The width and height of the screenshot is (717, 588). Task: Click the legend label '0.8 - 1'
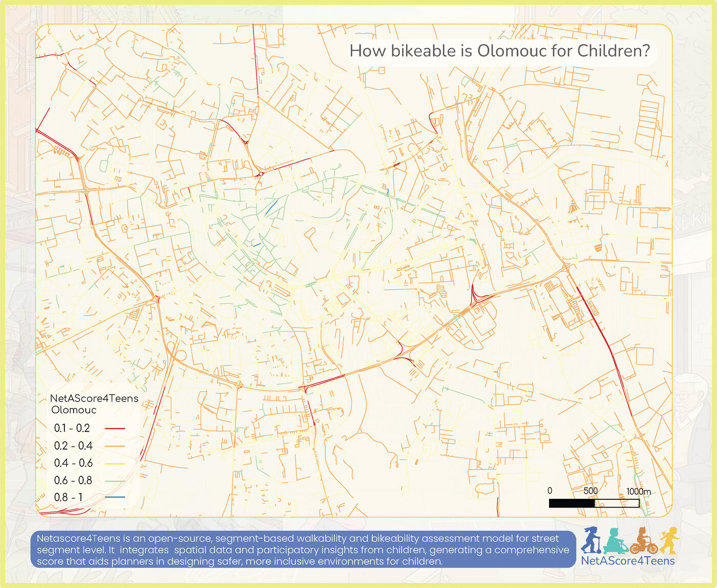pos(68,497)
